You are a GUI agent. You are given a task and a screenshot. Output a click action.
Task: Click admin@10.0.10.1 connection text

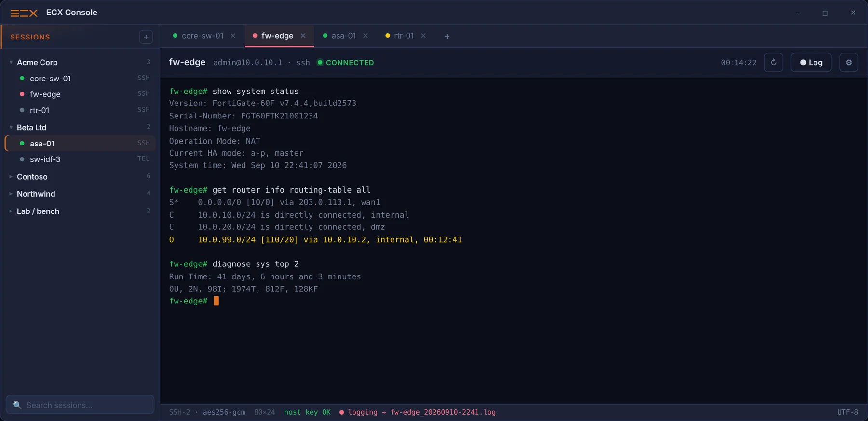(248, 63)
